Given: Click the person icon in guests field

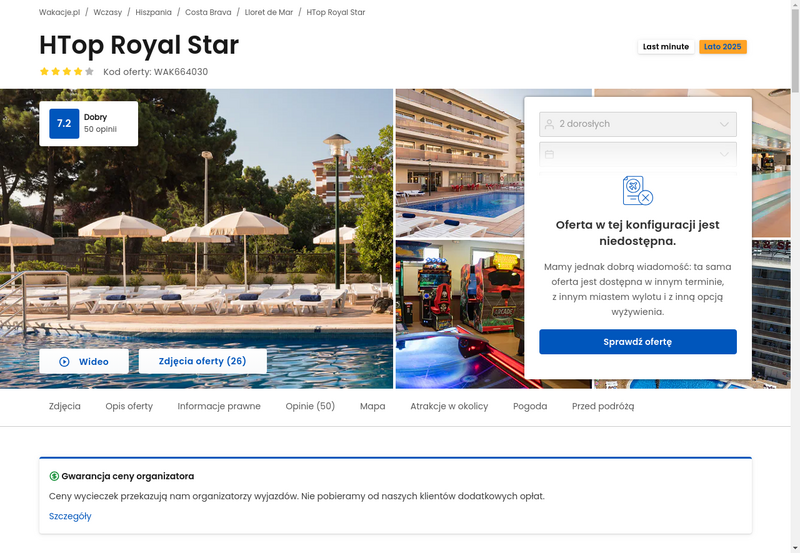Looking at the screenshot, I should pos(549,124).
